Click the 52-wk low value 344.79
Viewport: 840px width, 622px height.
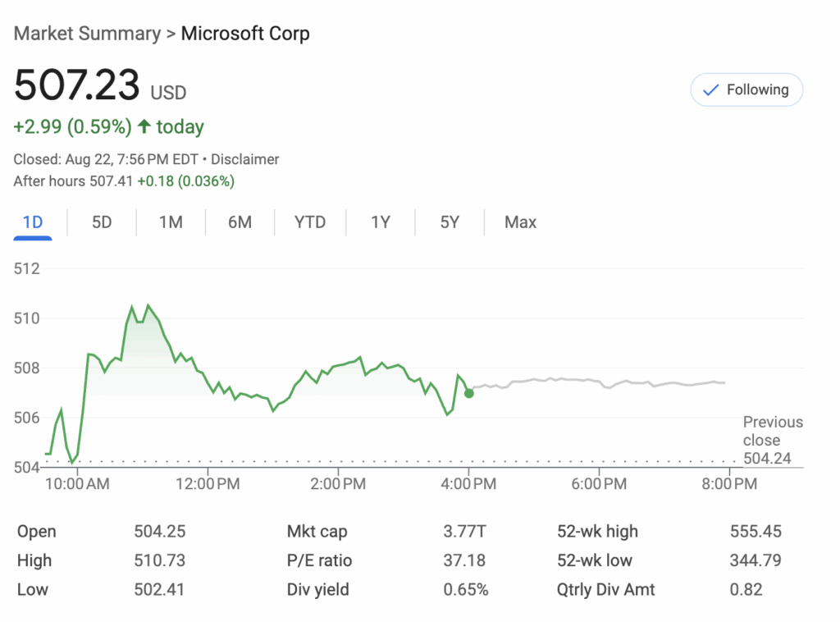click(x=756, y=560)
